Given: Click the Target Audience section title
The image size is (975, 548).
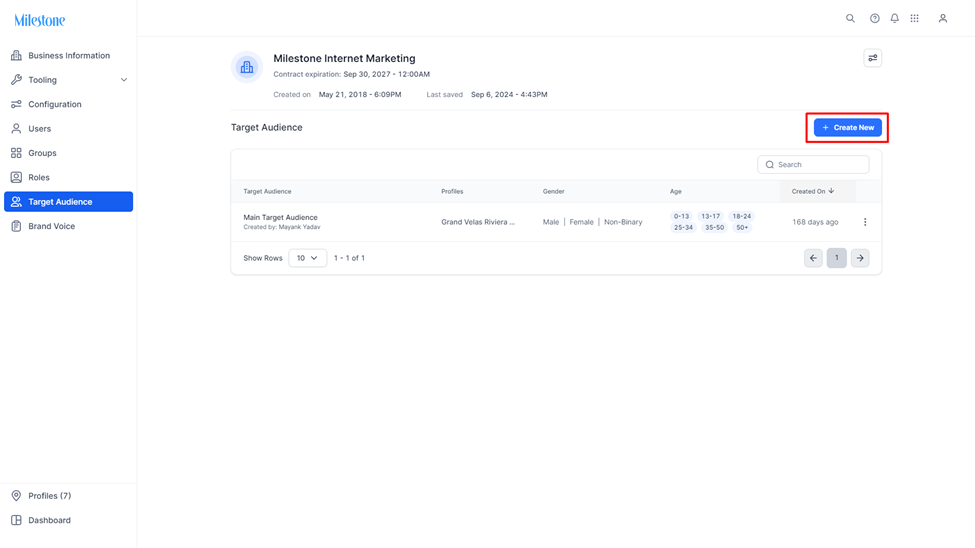Looking at the screenshot, I should (x=267, y=128).
